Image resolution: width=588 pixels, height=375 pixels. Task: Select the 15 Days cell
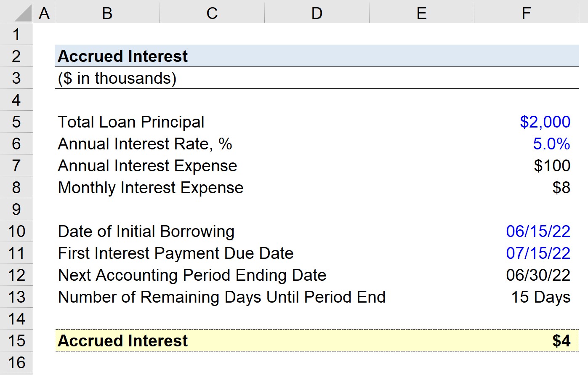point(540,297)
